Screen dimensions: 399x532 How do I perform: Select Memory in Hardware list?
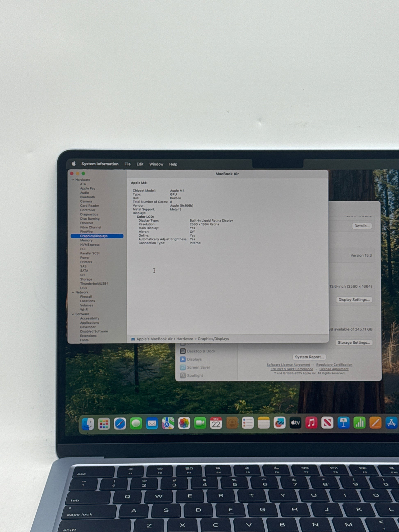click(86, 240)
